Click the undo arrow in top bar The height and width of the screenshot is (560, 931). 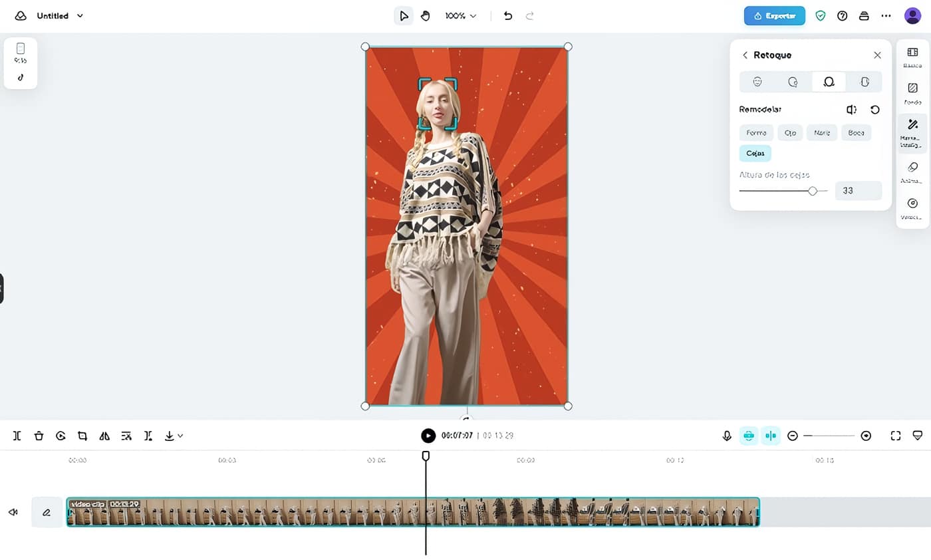point(508,15)
